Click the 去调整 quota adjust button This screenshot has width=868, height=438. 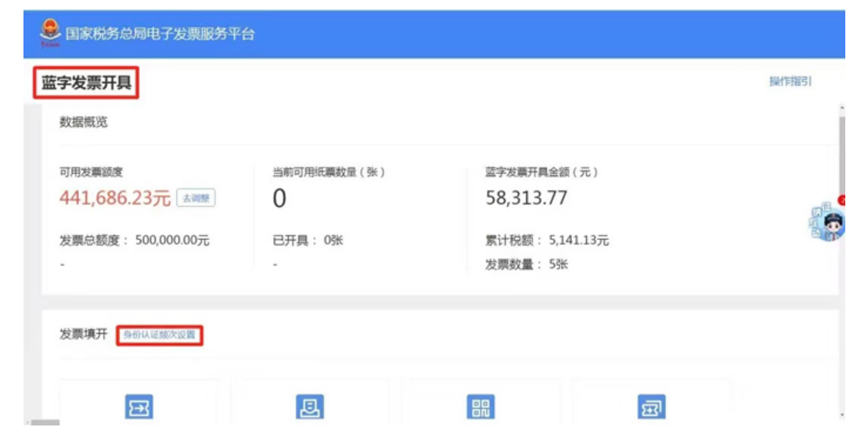coord(196,198)
